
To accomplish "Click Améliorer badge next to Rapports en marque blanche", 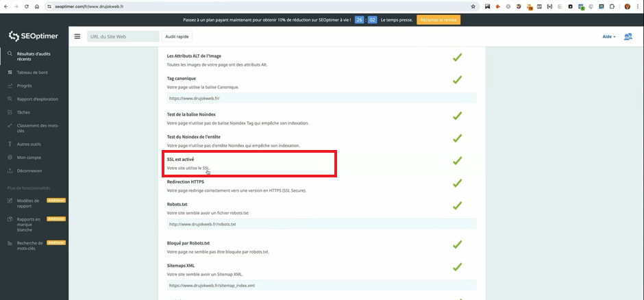I will (56, 219).
